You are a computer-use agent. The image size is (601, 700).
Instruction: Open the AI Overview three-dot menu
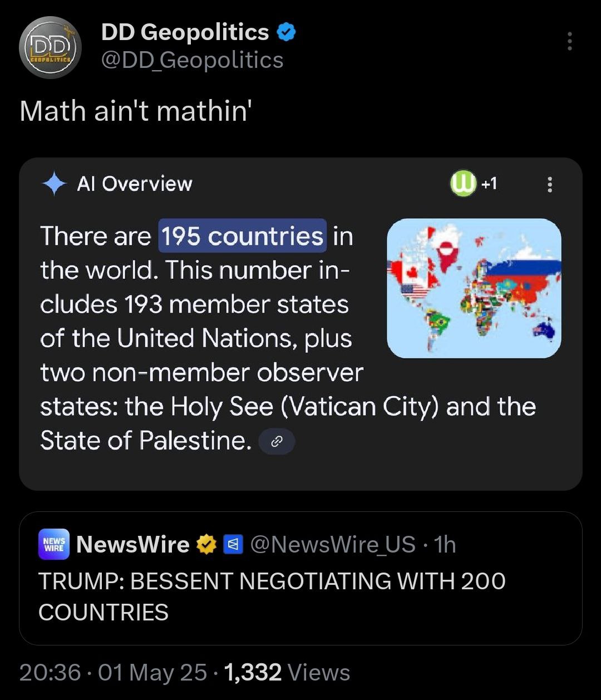pyautogui.click(x=550, y=184)
